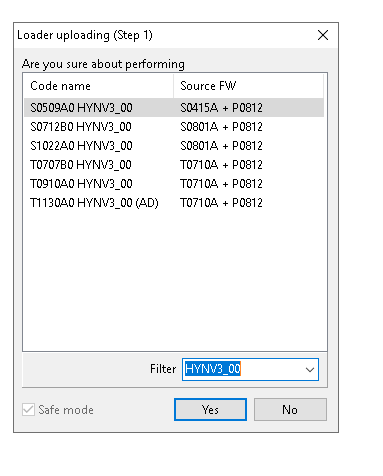Expand the Filter dropdown arrow
Image resolution: width=383 pixels, height=476 pixels.
310,370
